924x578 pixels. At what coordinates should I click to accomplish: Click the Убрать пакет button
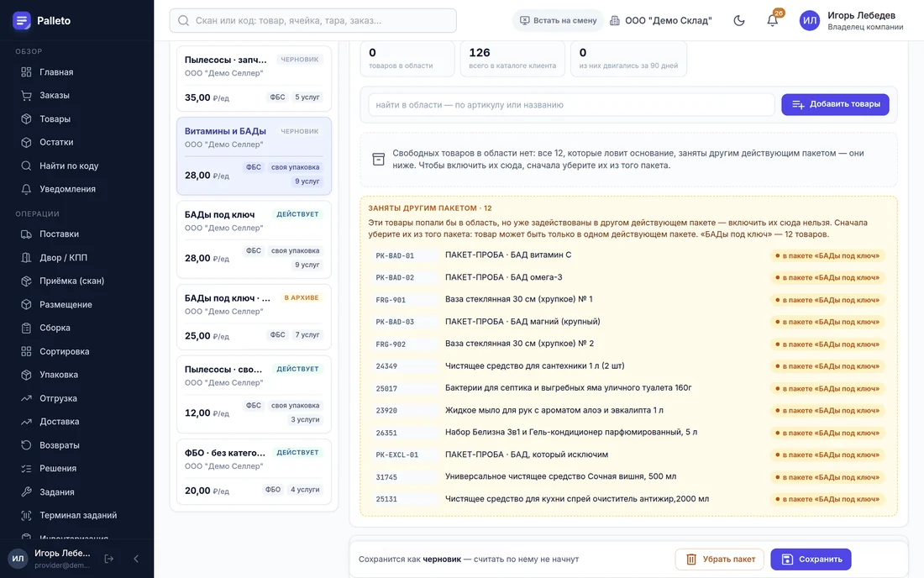pyautogui.click(x=720, y=560)
